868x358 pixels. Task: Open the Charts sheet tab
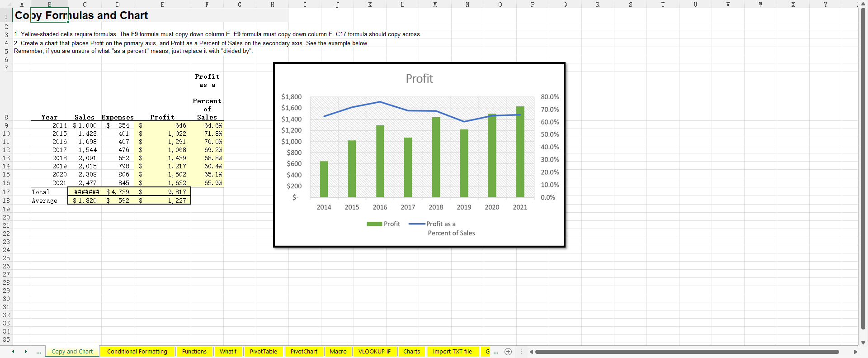pos(412,352)
